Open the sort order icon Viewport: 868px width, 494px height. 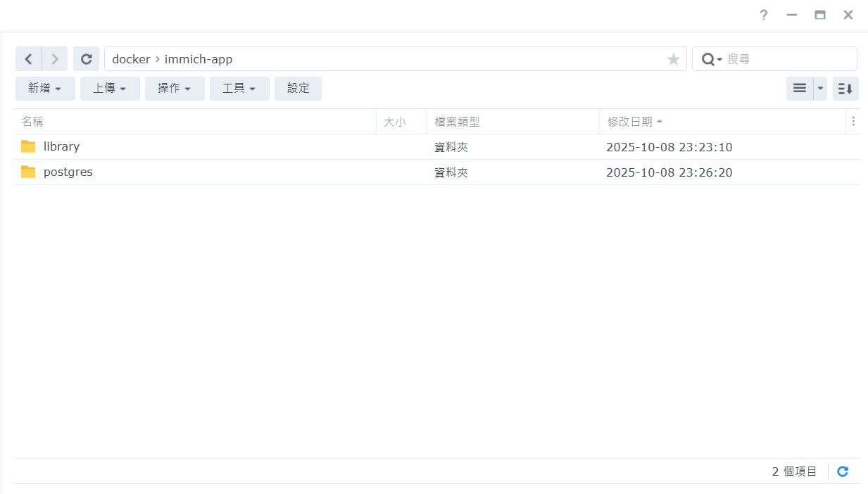tap(845, 89)
